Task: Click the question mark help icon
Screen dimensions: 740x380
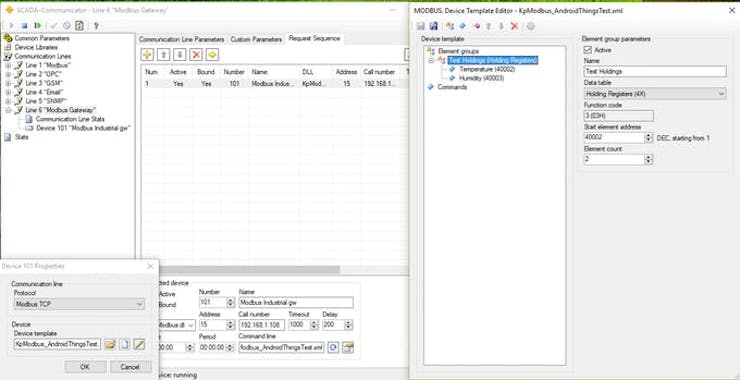Action: (96, 25)
